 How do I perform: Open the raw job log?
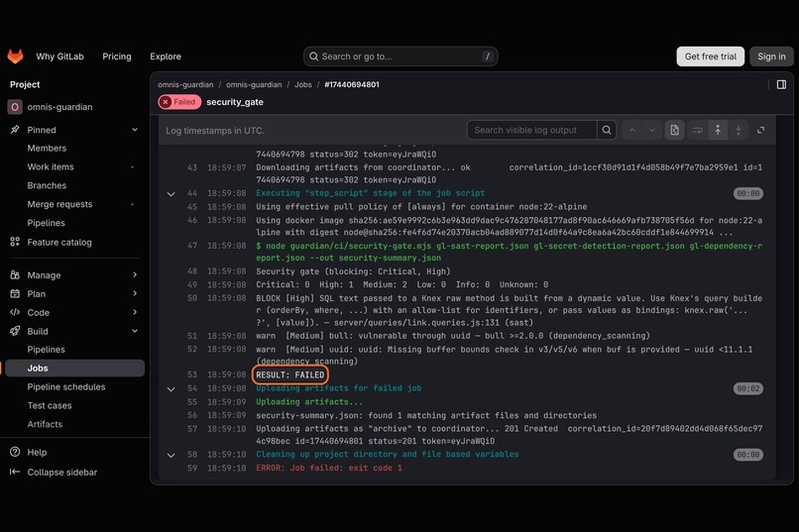pyautogui.click(x=675, y=130)
